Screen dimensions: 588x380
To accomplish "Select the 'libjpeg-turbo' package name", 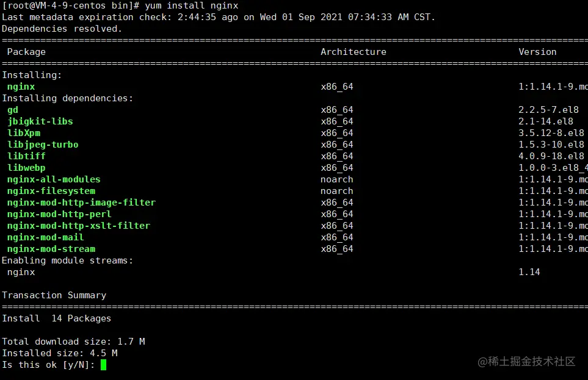I will point(43,145).
